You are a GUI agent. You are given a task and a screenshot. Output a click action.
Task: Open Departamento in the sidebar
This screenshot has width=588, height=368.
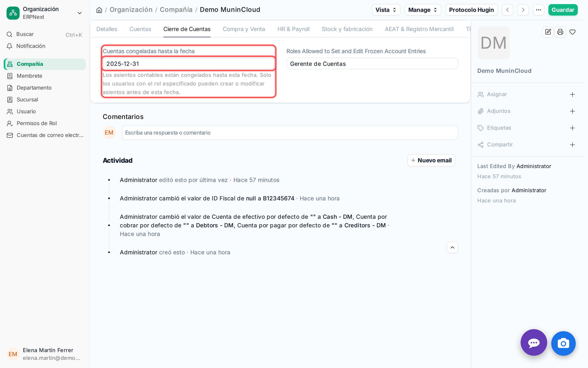point(45,88)
